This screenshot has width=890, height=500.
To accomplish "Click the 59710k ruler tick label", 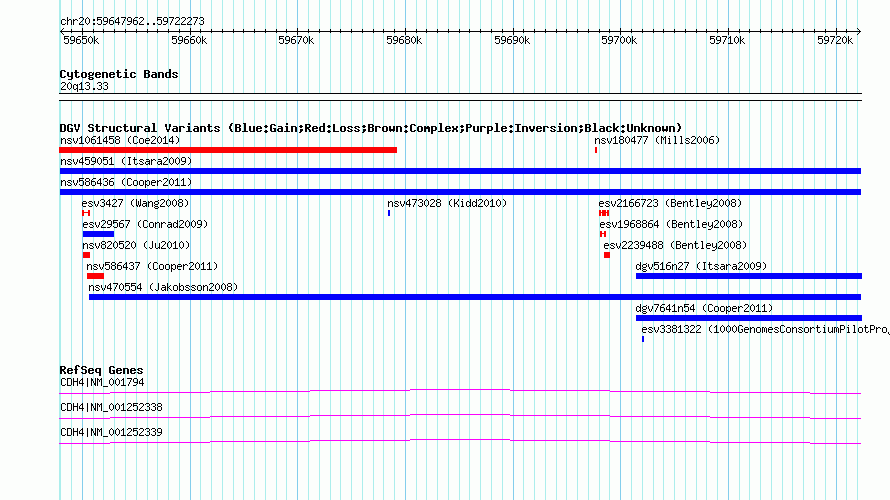I will pos(727,40).
